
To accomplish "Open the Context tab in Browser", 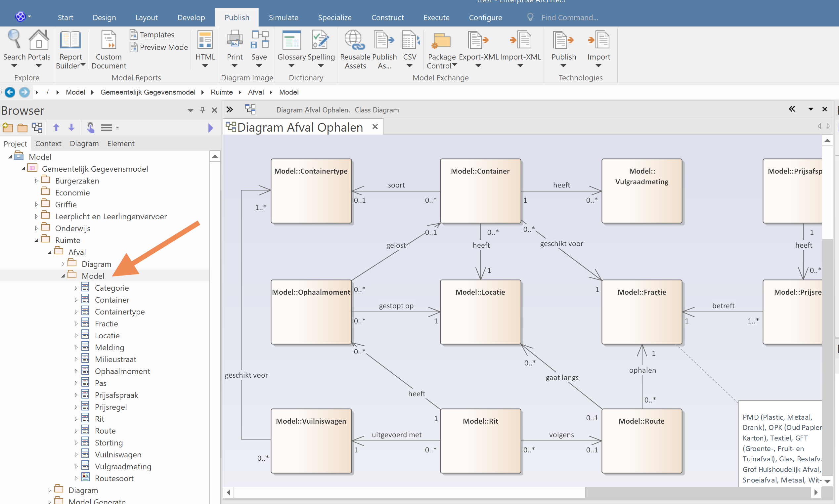I will coord(48,144).
